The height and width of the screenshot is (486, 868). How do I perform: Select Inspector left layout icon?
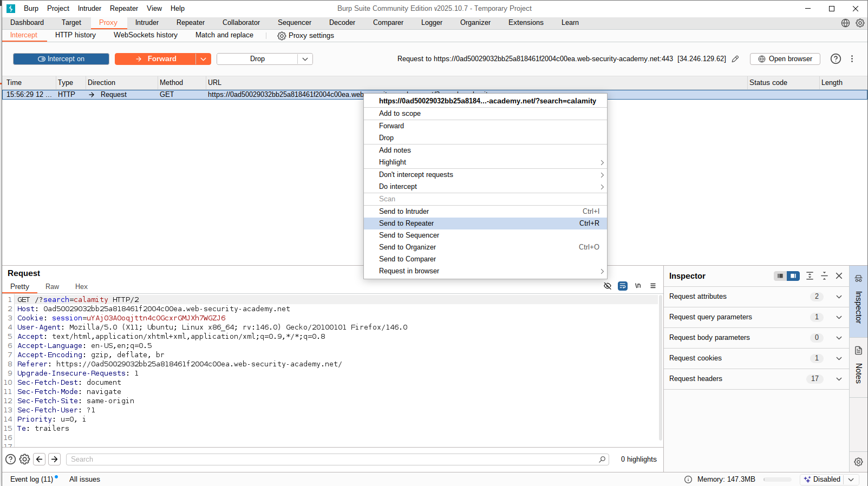[x=780, y=276]
